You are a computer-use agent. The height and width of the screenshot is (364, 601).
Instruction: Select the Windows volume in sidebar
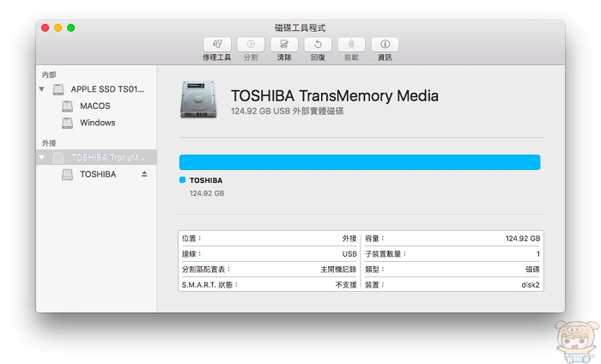pos(97,123)
